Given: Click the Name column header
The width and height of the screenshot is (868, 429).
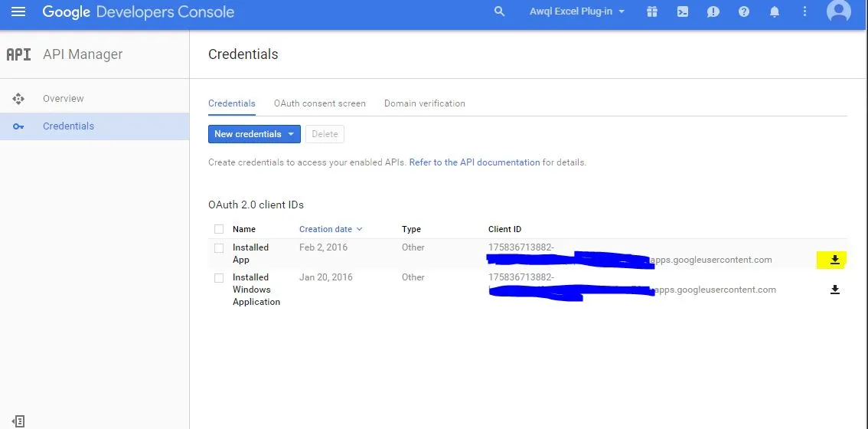Looking at the screenshot, I should tap(244, 229).
